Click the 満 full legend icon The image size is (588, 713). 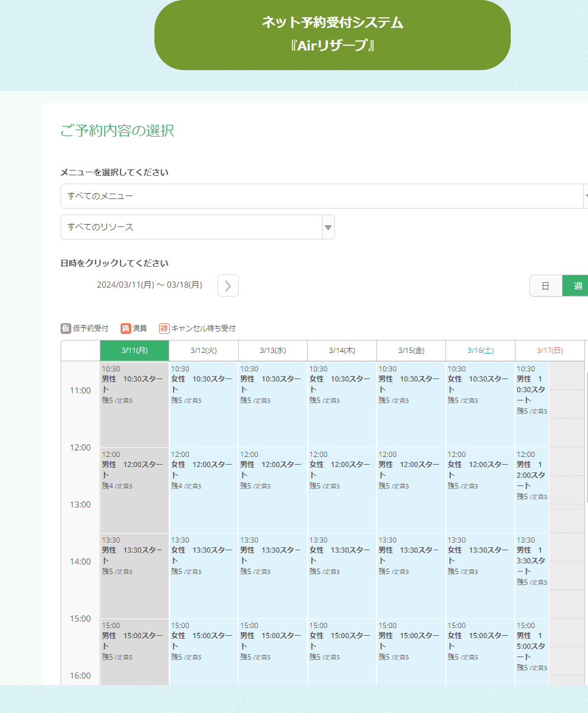point(125,328)
